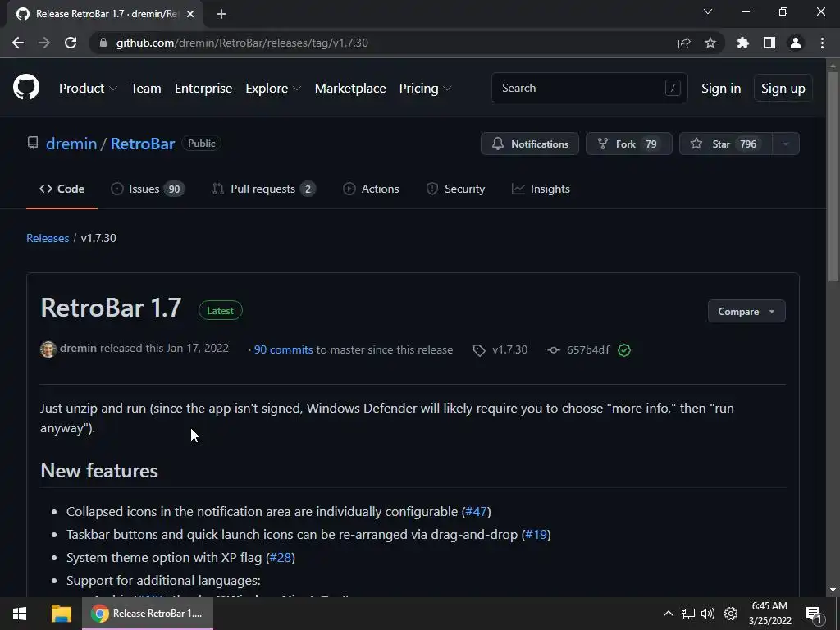Open the v1.7.30 tag link

click(x=509, y=349)
